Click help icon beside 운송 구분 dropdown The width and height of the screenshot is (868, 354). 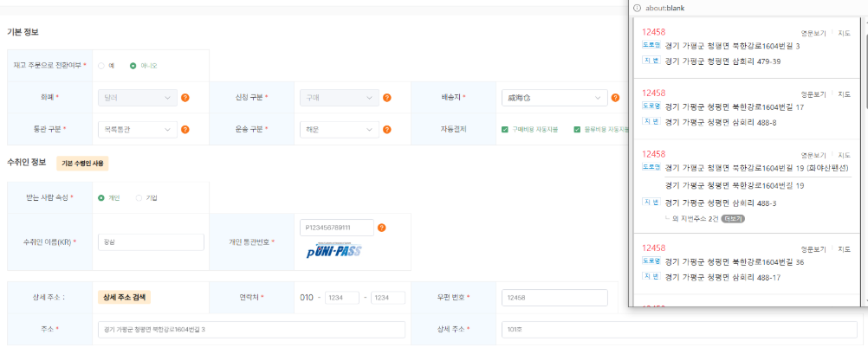click(386, 130)
